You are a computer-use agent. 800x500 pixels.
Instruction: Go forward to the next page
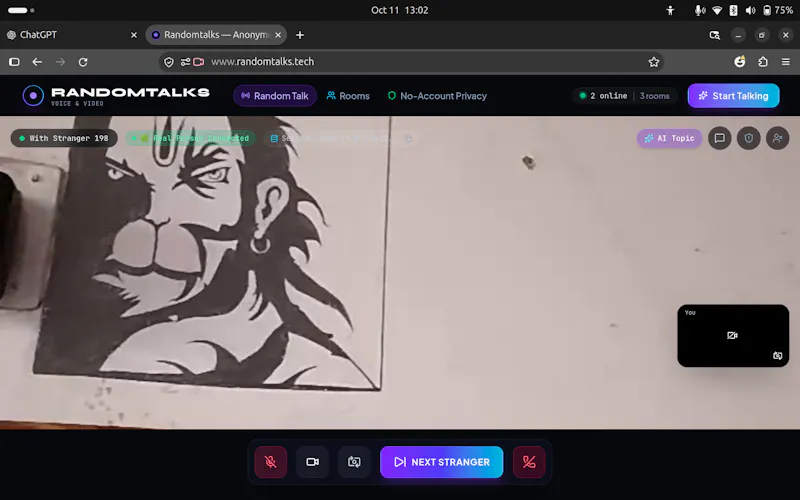[x=60, y=62]
